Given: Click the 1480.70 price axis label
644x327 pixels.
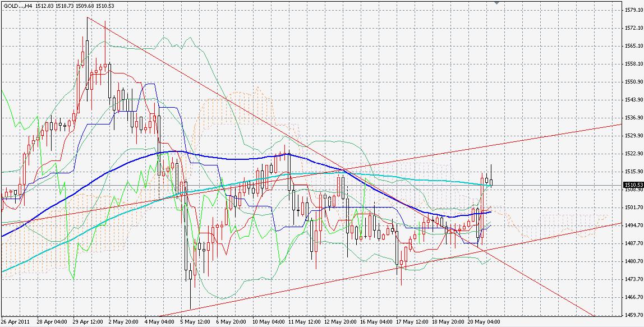Looking at the screenshot, I should [633, 261].
